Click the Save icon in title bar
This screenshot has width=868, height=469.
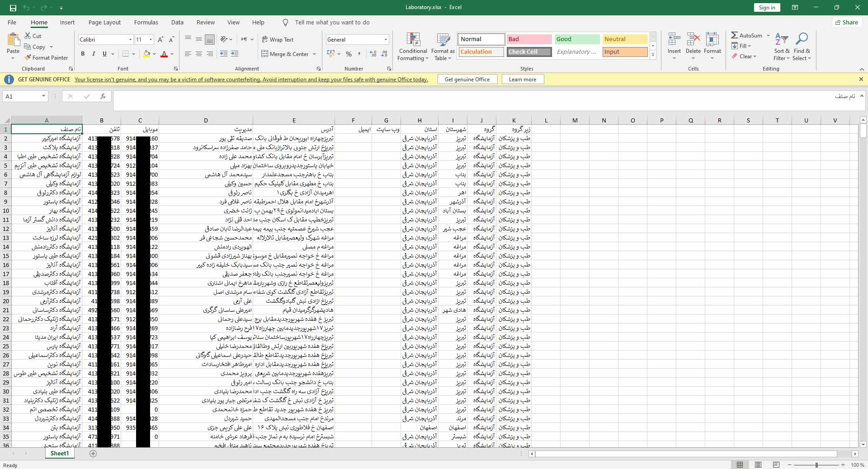13,8
